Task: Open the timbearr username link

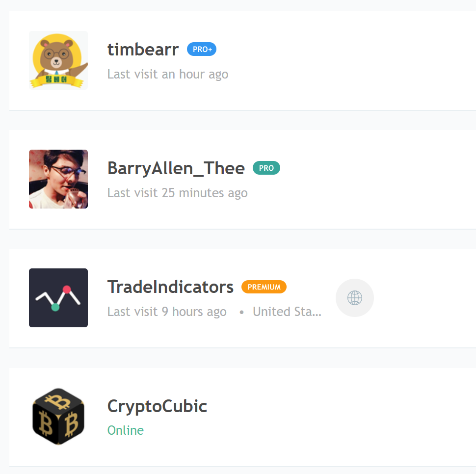Action: point(143,49)
